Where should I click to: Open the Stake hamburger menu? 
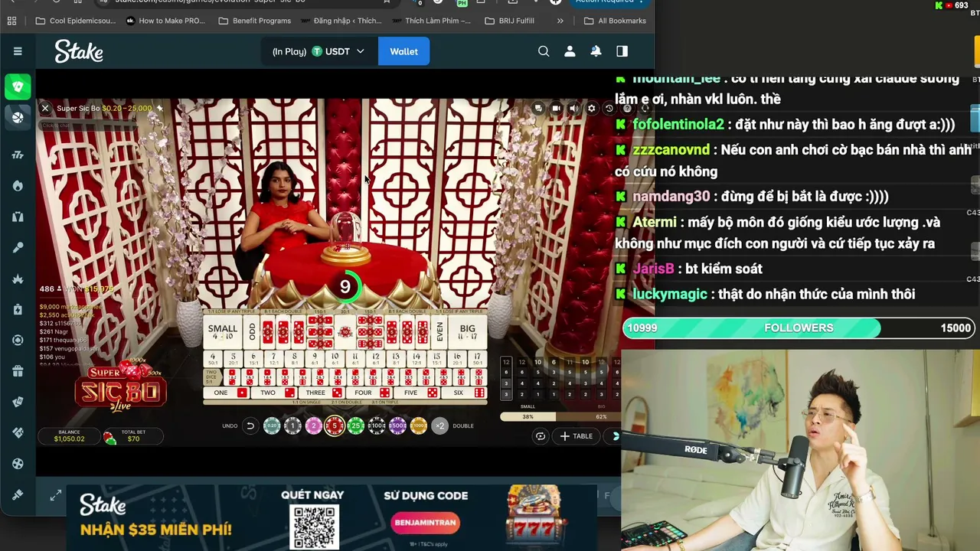pos(18,51)
